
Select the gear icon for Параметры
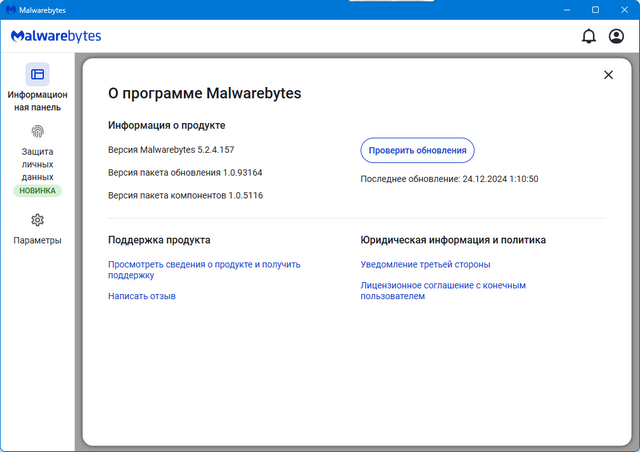pos(37,220)
